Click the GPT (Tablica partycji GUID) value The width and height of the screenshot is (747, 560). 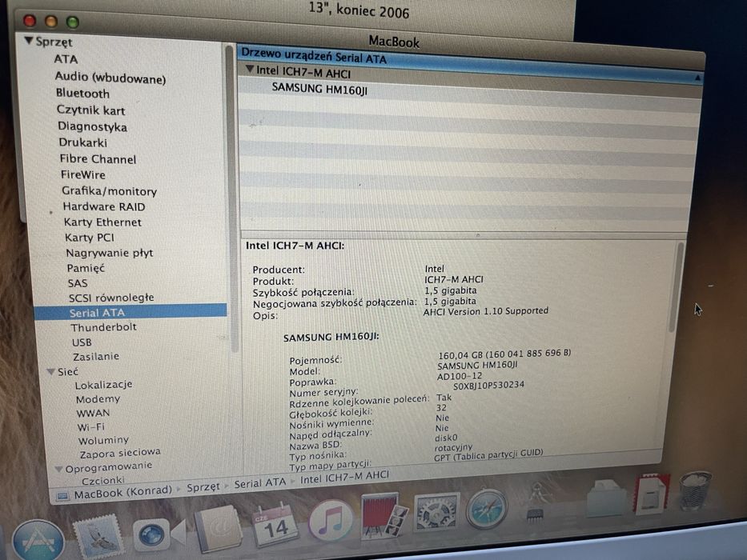[x=488, y=454]
